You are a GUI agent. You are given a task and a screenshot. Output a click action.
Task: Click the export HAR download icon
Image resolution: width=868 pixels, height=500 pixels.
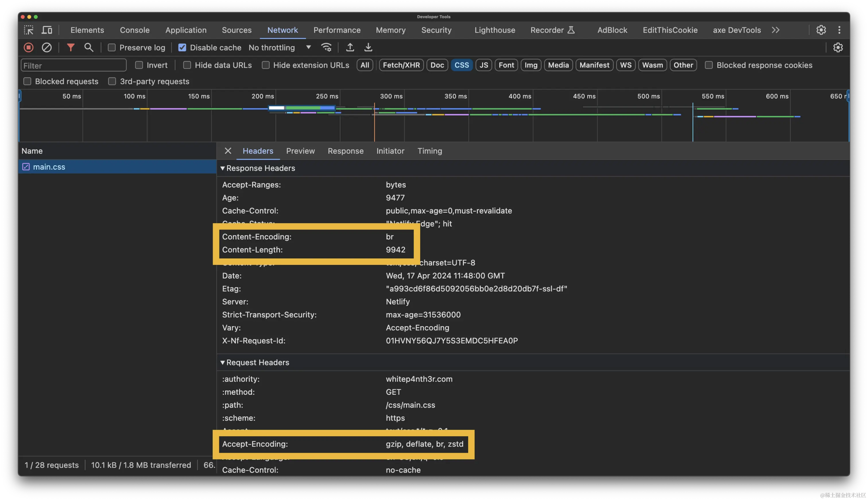(x=368, y=47)
